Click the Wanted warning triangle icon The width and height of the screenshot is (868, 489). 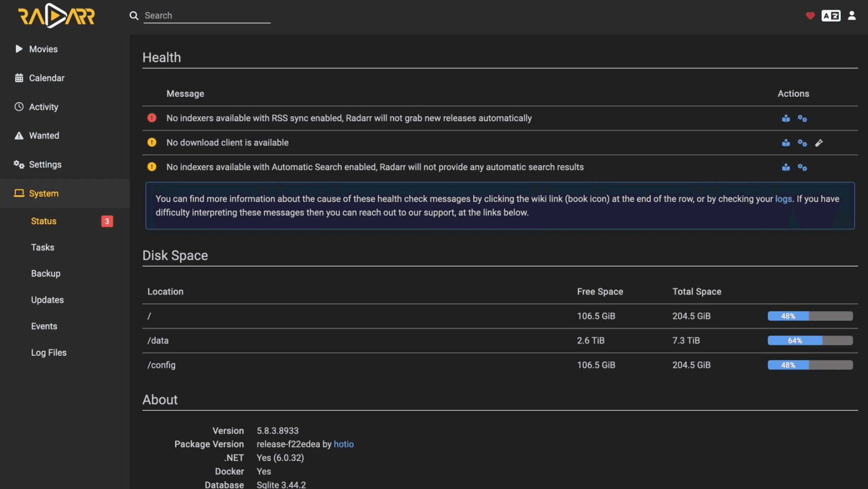(x=18, y=135)
